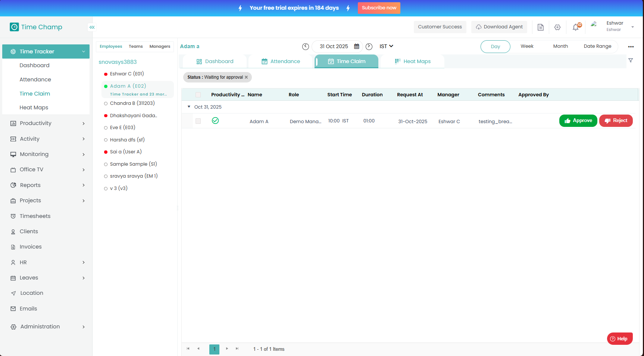Go to next day arrow

click(x=369, y=46)
